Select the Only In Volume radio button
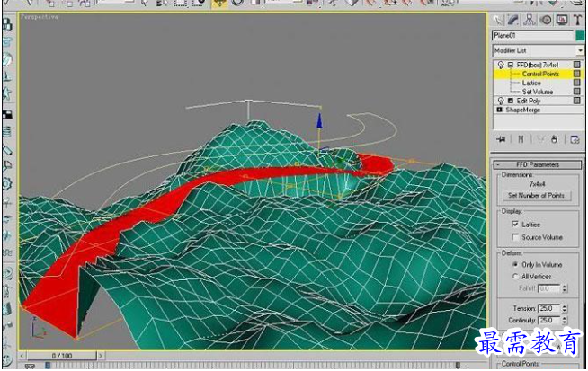The image size is (588, 371). [x=515, y=265]
